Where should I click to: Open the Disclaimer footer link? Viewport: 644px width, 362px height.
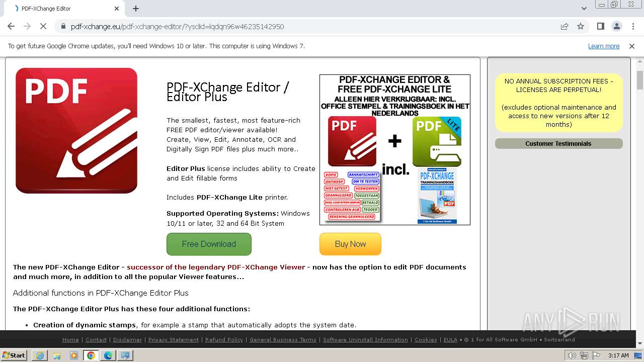click(127, 340)
